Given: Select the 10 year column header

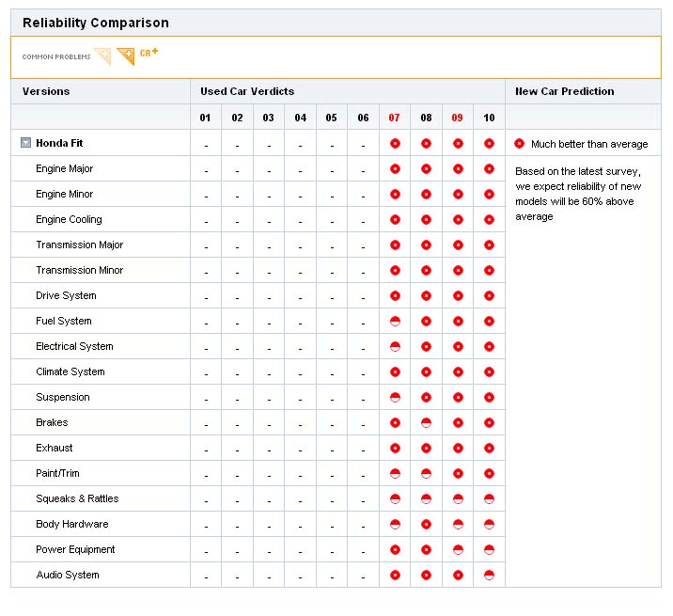Looking at the screenshot, I should tap(489, 118).
